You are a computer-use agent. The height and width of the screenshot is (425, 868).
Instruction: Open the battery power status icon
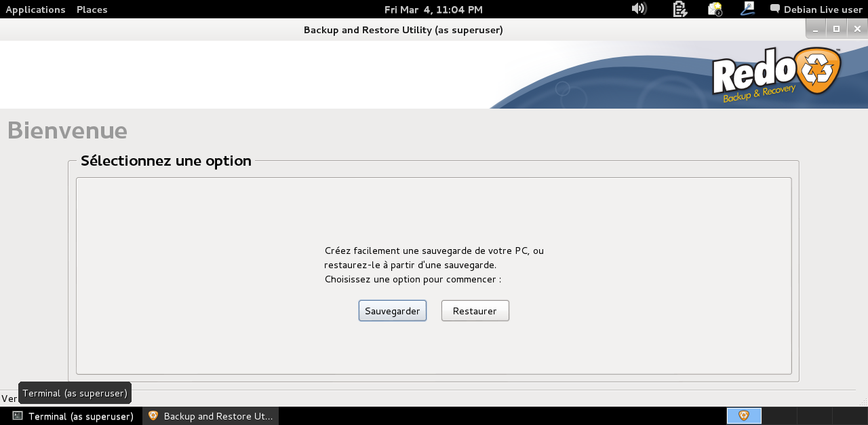coord(679,9)
